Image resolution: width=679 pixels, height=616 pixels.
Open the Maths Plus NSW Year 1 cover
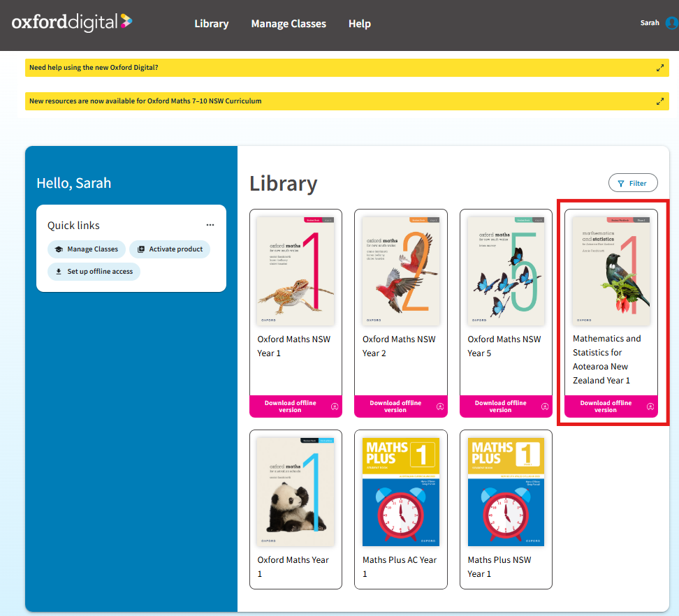pyautogui.click(x=506, y=492)
